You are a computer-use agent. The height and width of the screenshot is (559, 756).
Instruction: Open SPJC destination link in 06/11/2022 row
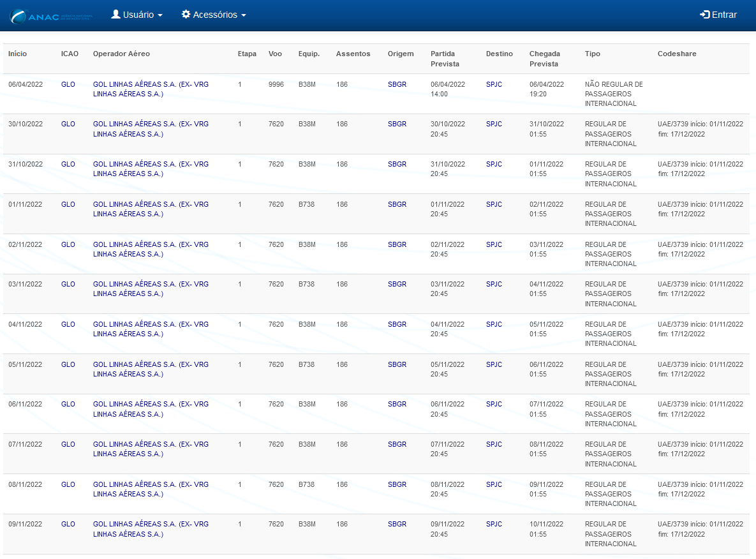pyautogui.click(x=494, y=405)
